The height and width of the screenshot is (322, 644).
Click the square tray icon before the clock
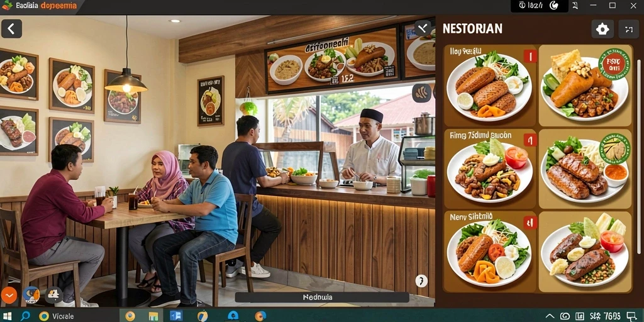[x=580, y=316]
